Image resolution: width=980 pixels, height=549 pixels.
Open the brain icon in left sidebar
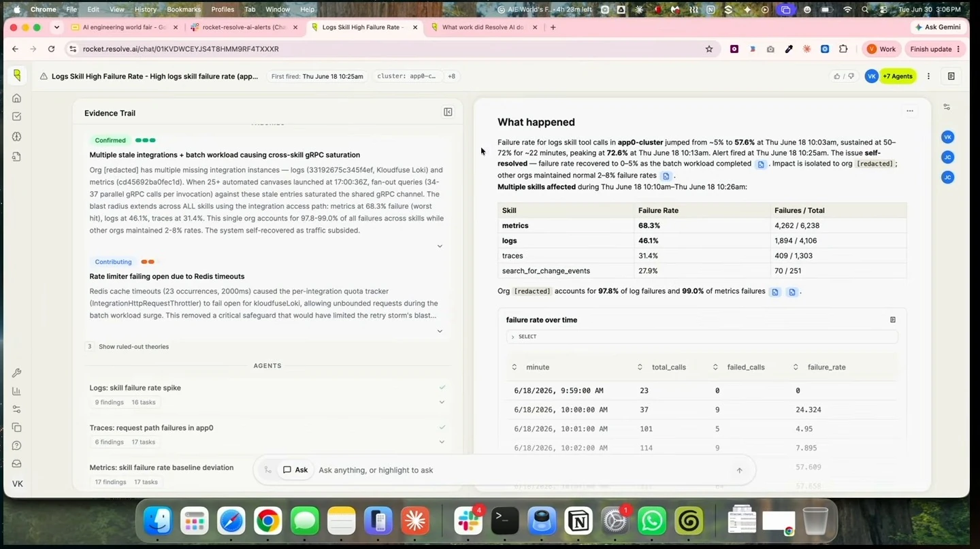(17, 137)
